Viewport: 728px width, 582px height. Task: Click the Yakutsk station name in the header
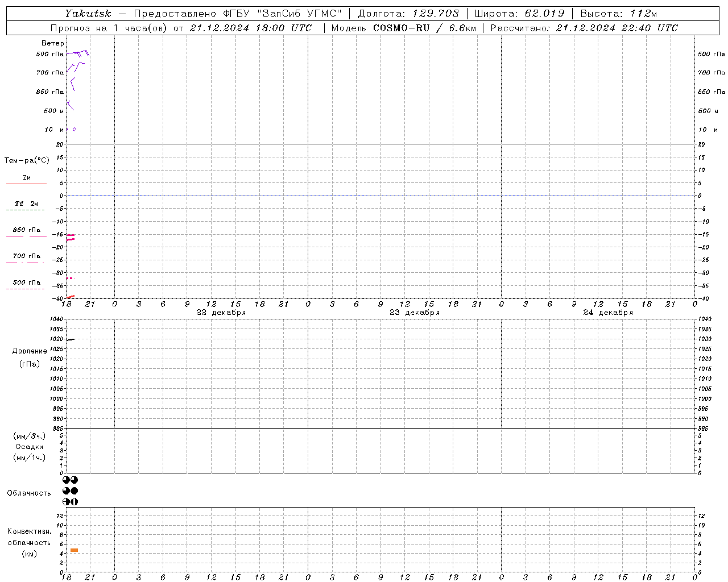coord(88,14)
